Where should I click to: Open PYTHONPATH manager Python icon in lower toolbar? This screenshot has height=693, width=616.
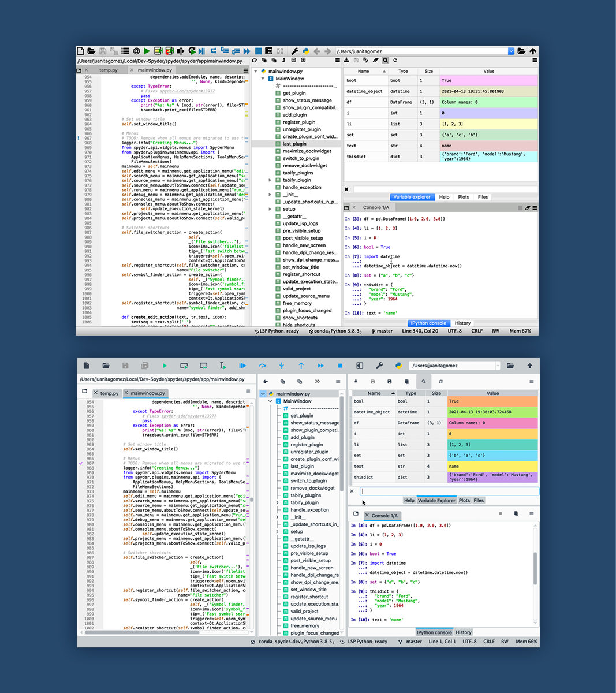pyautogui.click(x=398, y=366)
